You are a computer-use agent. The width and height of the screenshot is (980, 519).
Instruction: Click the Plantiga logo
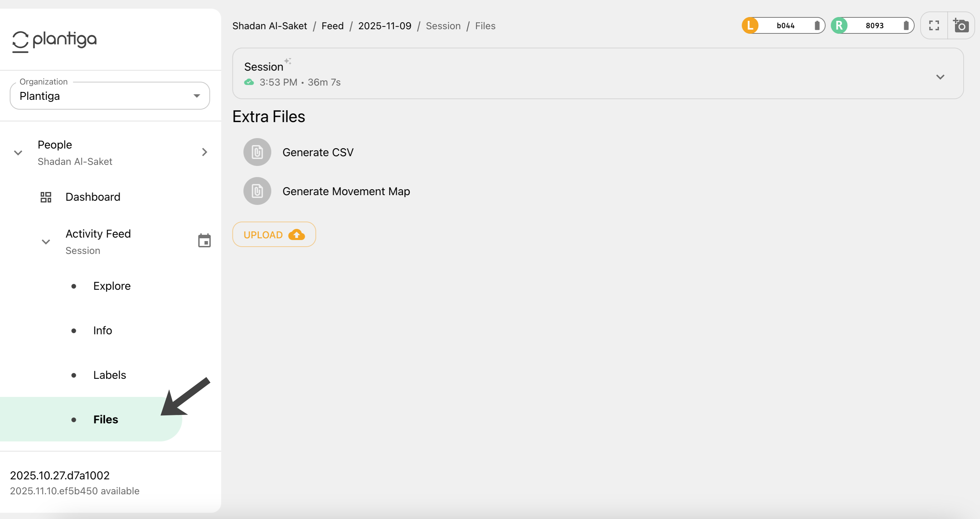tap(55, 40)
